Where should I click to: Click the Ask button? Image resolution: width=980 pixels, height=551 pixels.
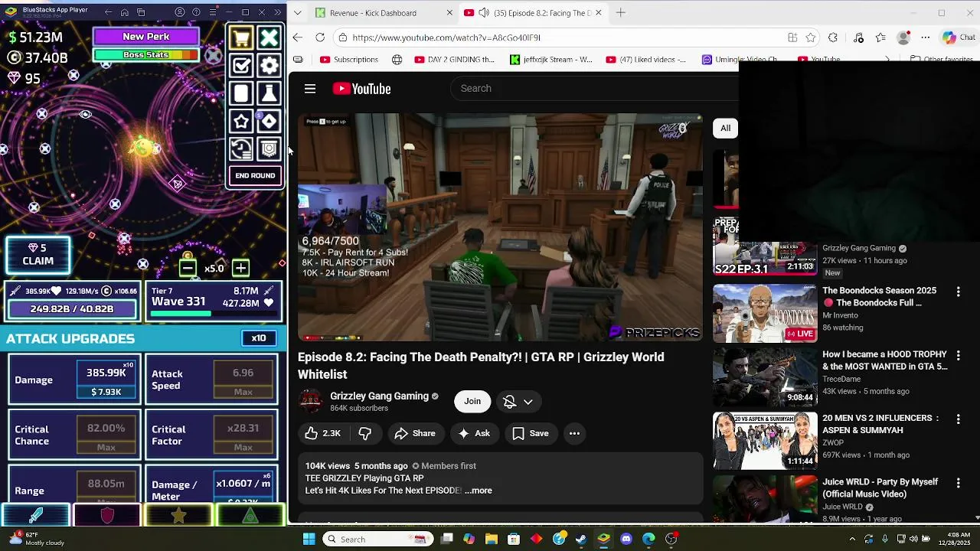(x=474, y=433)
